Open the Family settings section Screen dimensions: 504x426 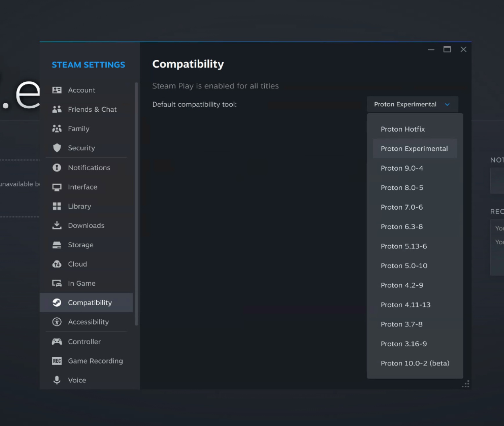pos(86,128)
